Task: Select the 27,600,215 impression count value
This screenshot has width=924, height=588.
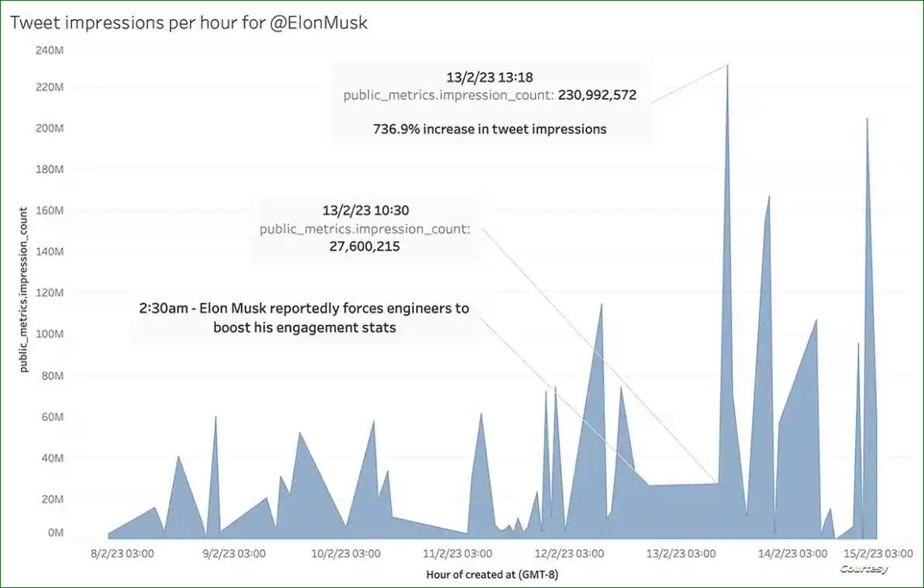Action: [x=364, y=246]
